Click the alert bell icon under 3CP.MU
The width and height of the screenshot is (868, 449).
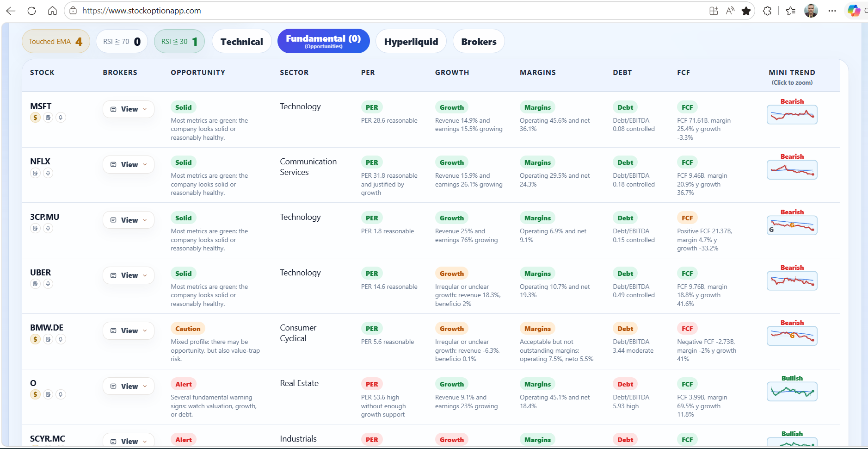[48, 228]
